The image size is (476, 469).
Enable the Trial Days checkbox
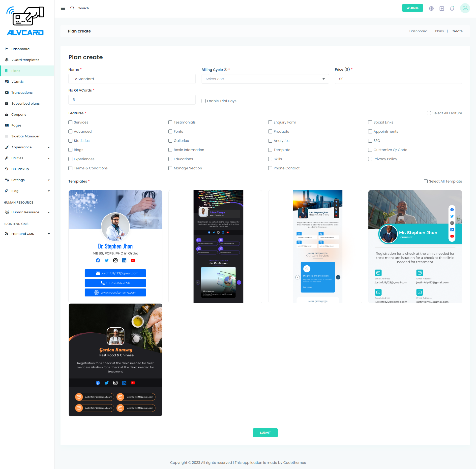[x=204, y=101]
